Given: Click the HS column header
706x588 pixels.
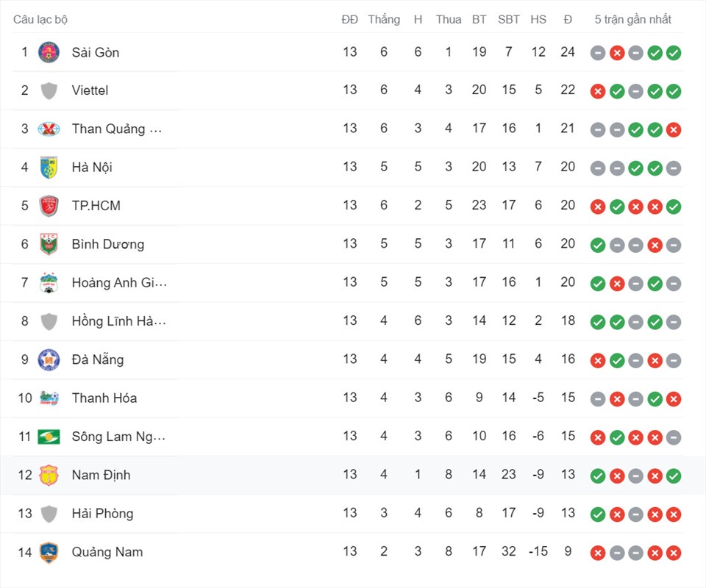Looking at the screenshot, I should tap(538, 19).
